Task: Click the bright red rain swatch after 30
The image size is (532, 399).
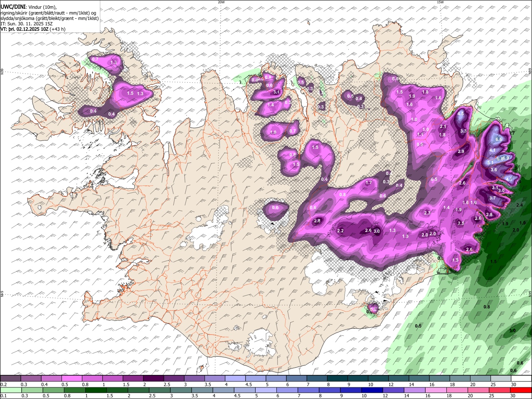Action: pyautogui.click(x=520, y=390)
